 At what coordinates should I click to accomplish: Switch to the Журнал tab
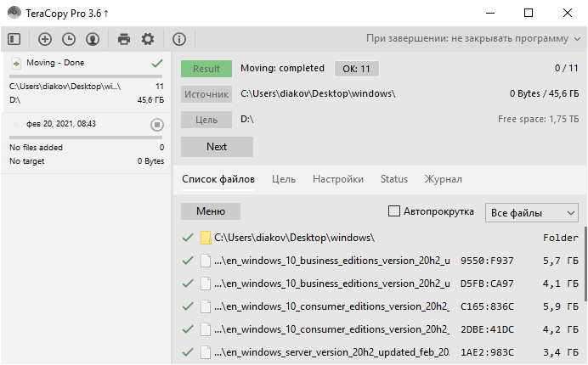coord(444,179)
